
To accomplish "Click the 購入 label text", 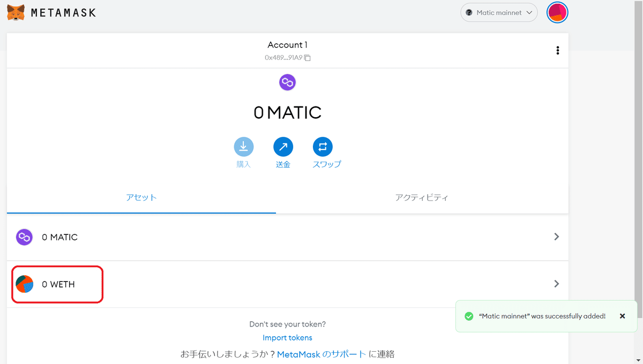I will pyautogui.click(x=244, y=164).
